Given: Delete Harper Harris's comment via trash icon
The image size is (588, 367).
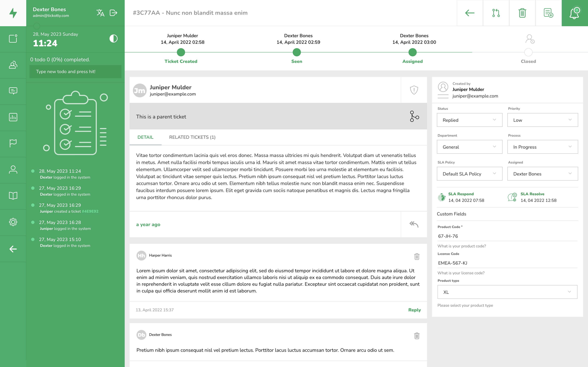Looking at the screenshot, I should 417,256.
